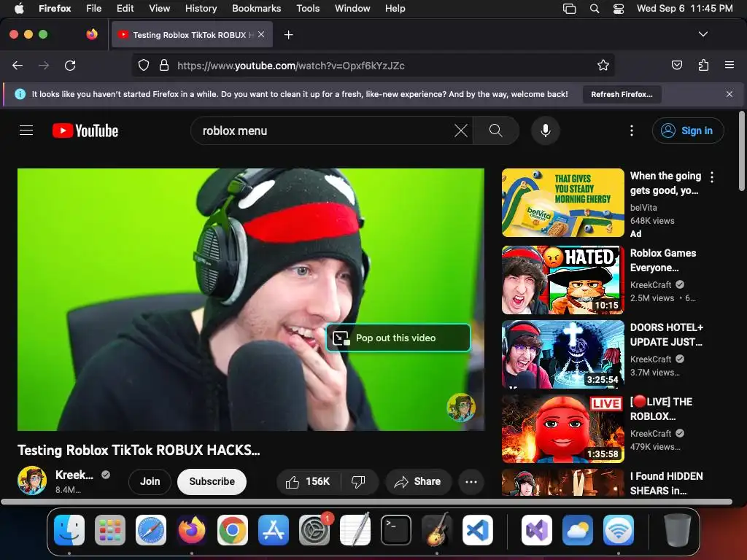747x560 pixels.
Task: Open Firefox View pinned icon
Action: 92,34
